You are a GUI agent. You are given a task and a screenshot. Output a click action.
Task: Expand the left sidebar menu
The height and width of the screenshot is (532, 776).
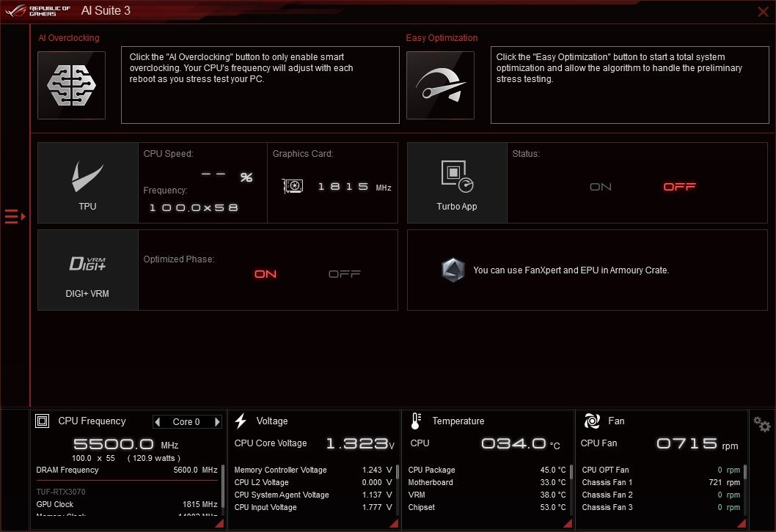[x=15, y=217]
